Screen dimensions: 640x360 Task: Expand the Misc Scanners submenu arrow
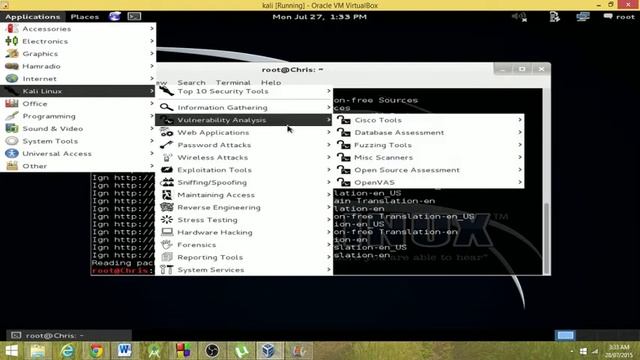[x=520, y=157]
